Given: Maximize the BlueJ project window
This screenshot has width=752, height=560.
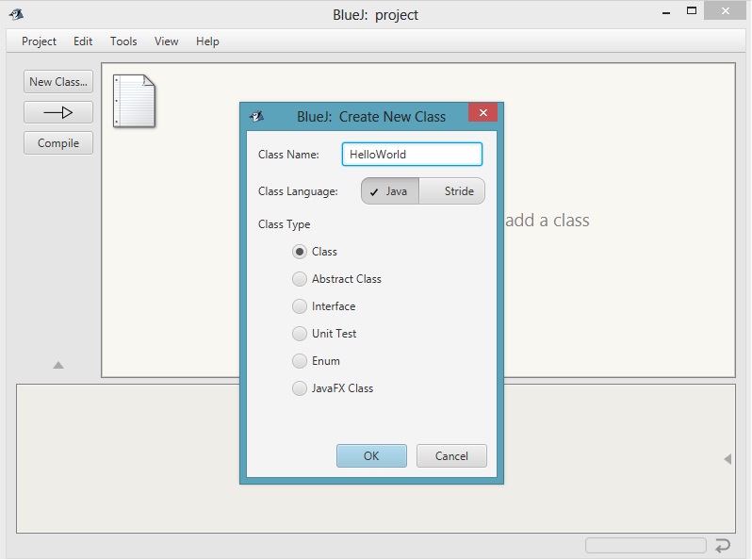Looking at the screenshot, I should pos(691,11).
